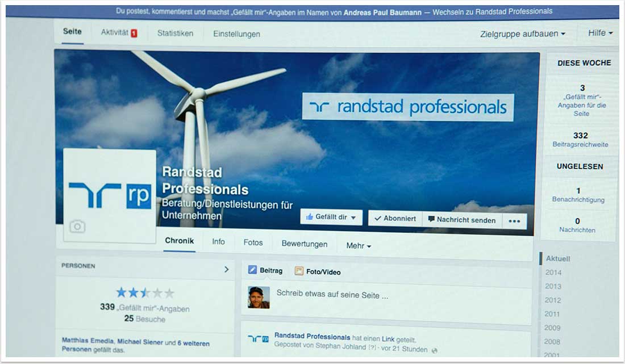625x364 pixels.
Task: Open the Gefällt dir dropdown
Action: coord(331,217)
